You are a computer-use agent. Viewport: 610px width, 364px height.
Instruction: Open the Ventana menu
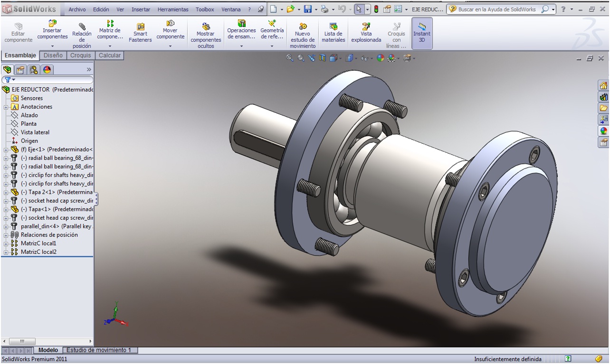(x=231, y=9)
